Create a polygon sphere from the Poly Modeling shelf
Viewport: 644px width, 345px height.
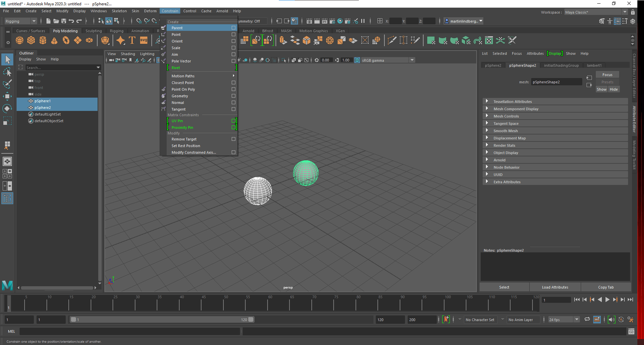point(20,40)
